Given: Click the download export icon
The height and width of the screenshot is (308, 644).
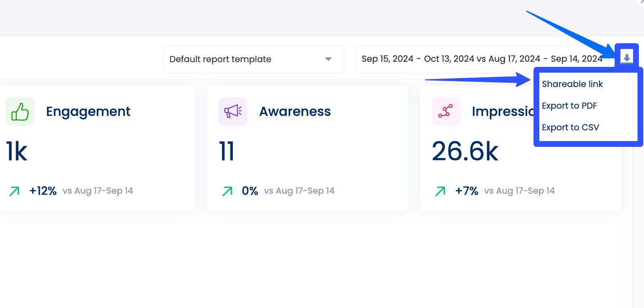Looking at the screenshot, I should coord(627,57).
